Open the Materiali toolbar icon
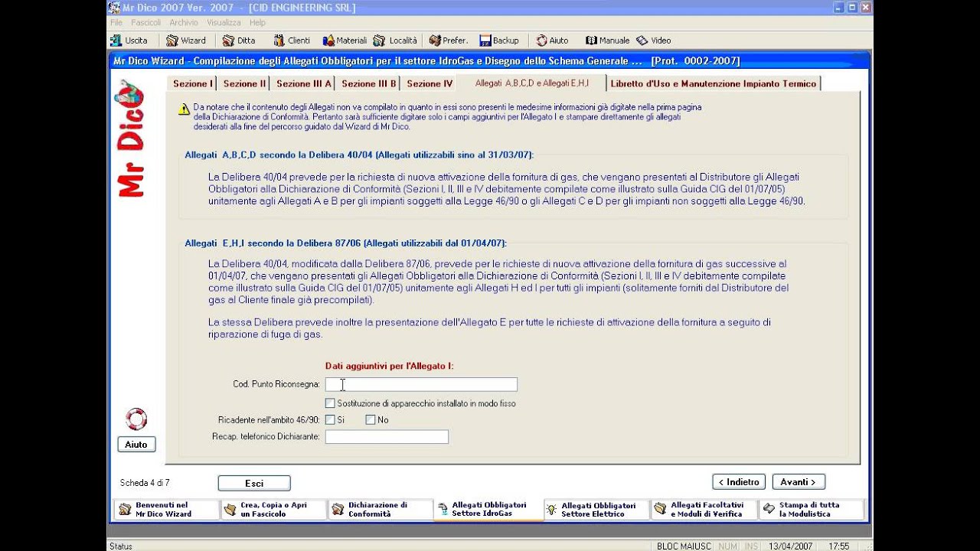The image size is (980, 551). click(x=329, y=41)
